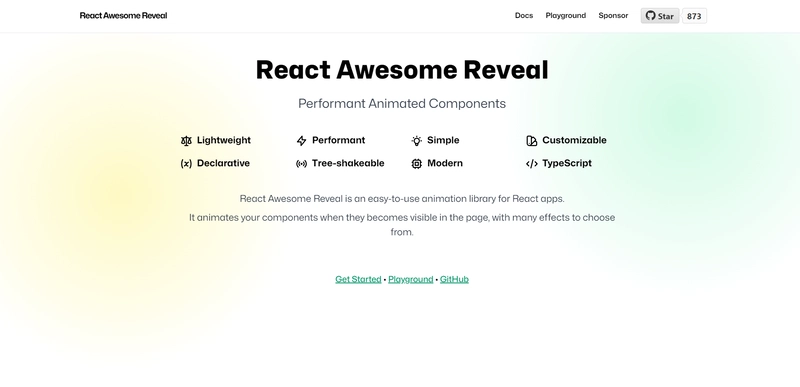Click the Lightweight feature label
The height and width of the screenshot is (387, 800).
point(224,140)
